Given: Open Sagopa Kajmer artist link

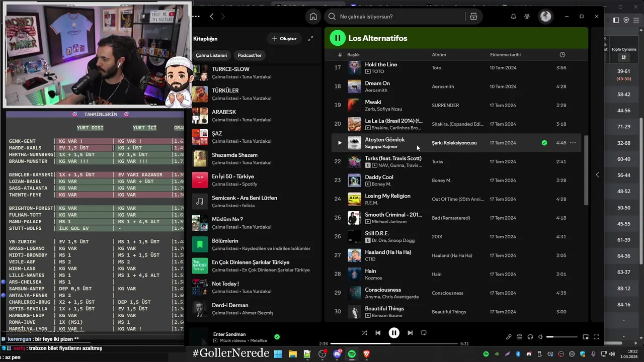Looking at the screenshot, I should (381, 147).
